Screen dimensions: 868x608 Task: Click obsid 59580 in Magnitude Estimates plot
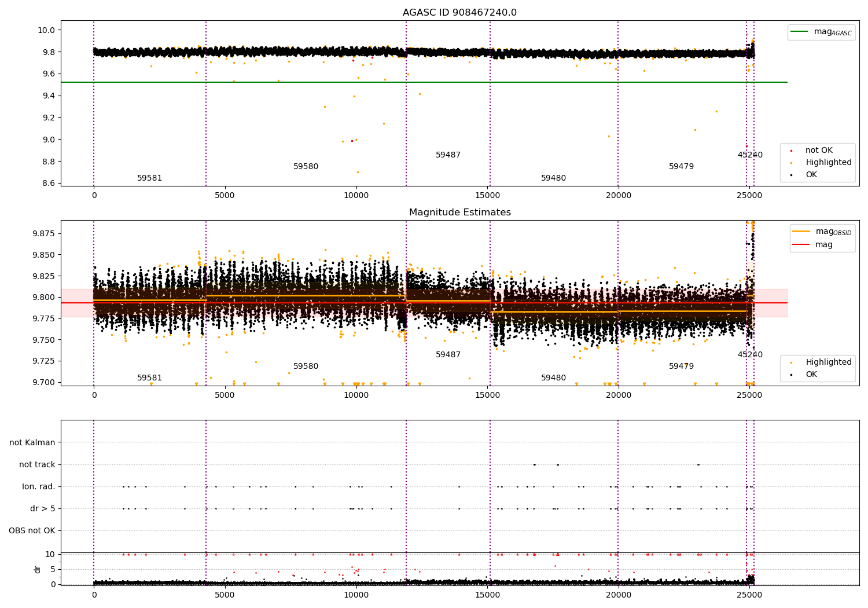(x=306, y=367)
